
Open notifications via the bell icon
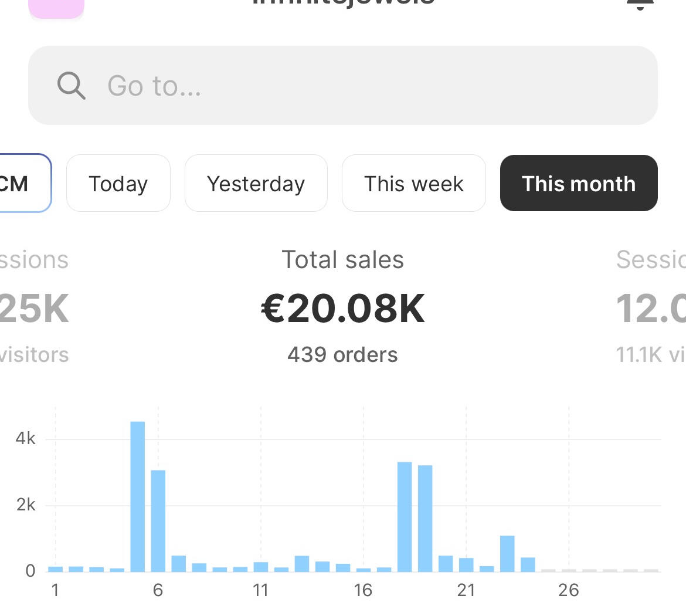640,5
